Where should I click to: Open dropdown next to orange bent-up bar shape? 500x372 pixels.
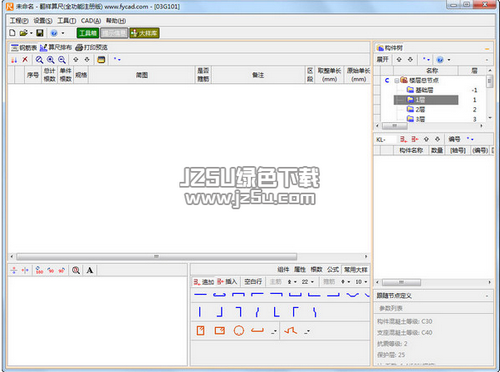pos(307,331)
